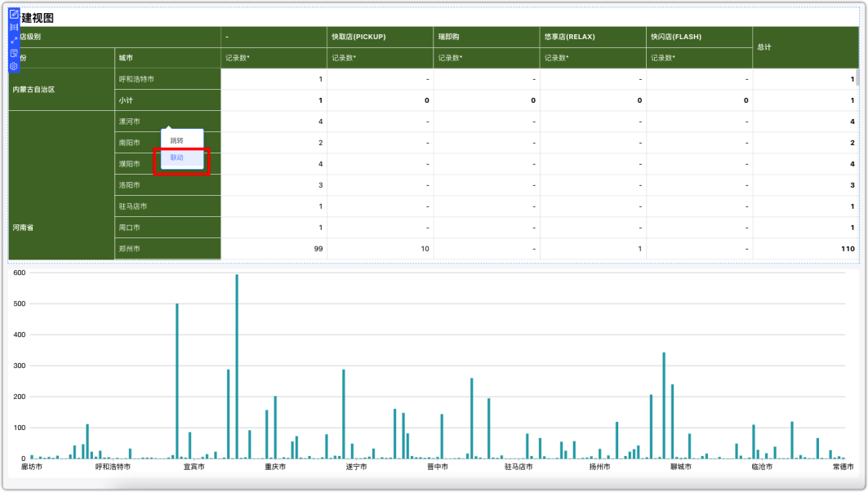Click the 小计 subtotal row header
Screen dimensions: 868x492
pyautogui.click(x=167, y=100)
